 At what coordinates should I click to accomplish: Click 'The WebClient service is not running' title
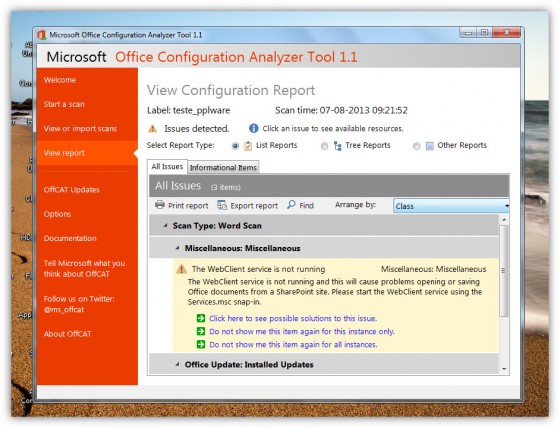pyautogui.click(x=259, y=269)
